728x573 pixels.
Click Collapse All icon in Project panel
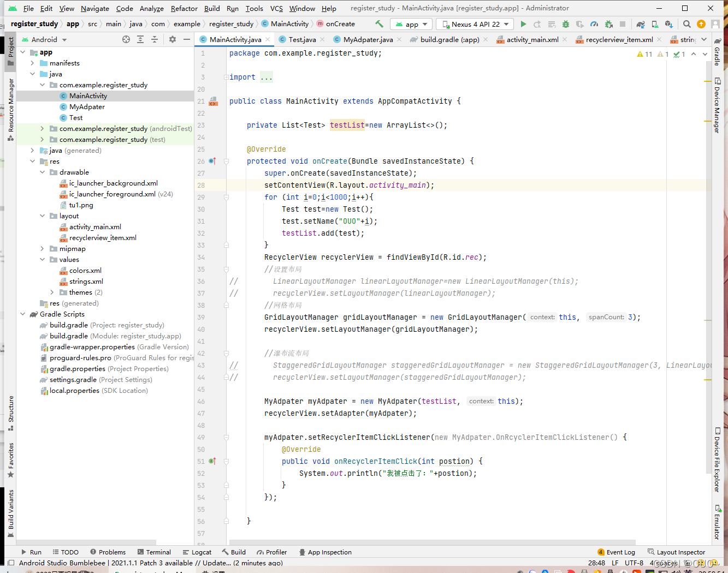(155, 39)
